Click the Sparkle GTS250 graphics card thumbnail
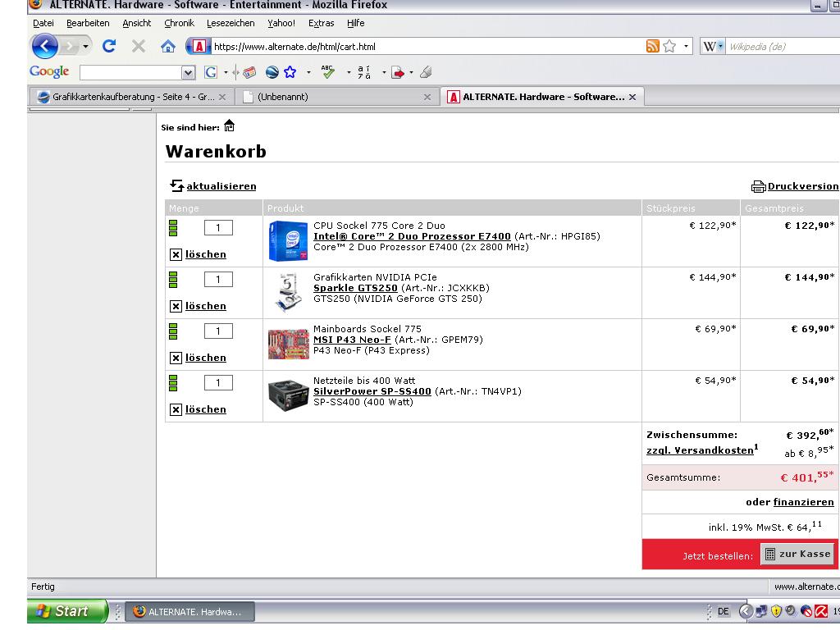This screenshot has width=840, height=630. point(288,293)
